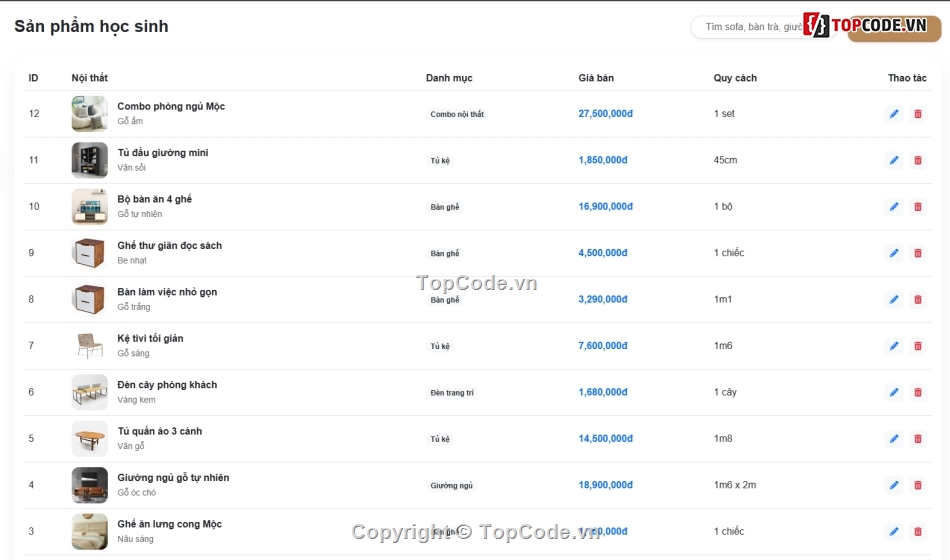This screenshot has height=560, width=950.
Task: Click product name Giường ngủ gỗ tự nhiên
Action: tap(173, 478)
